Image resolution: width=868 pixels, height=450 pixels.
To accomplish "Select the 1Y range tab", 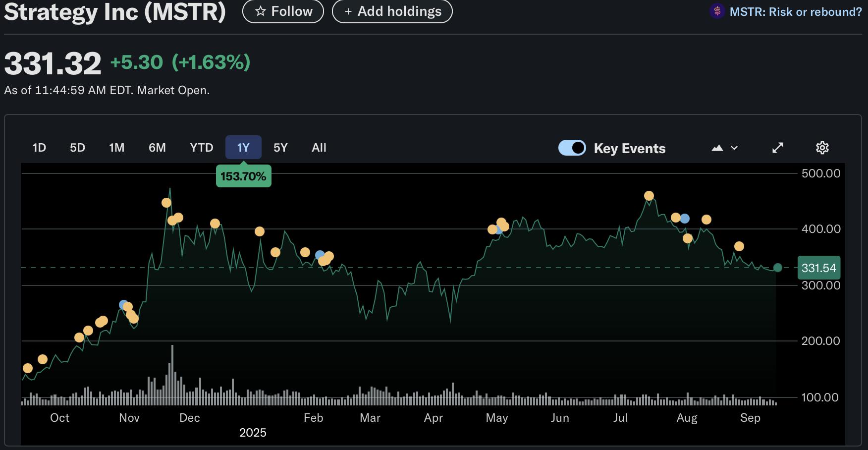I will coord(243,148).
